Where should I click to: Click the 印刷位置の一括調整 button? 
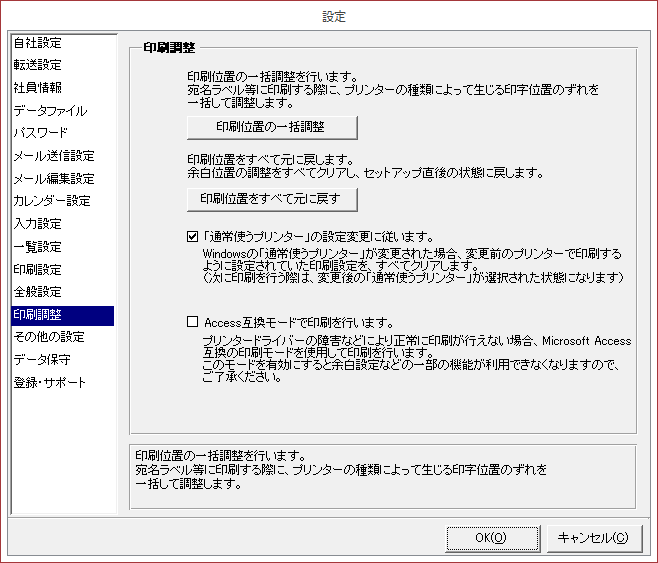click(x=272, y=128)
